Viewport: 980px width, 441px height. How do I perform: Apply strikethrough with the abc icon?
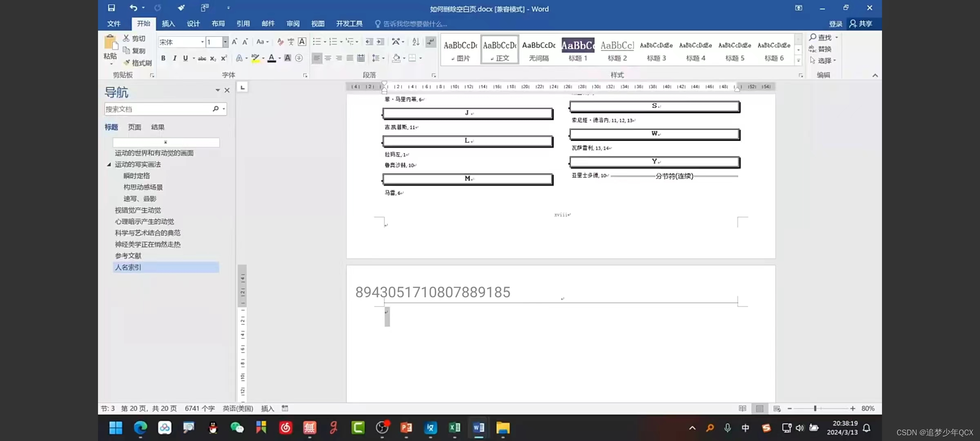click(202, 58)
